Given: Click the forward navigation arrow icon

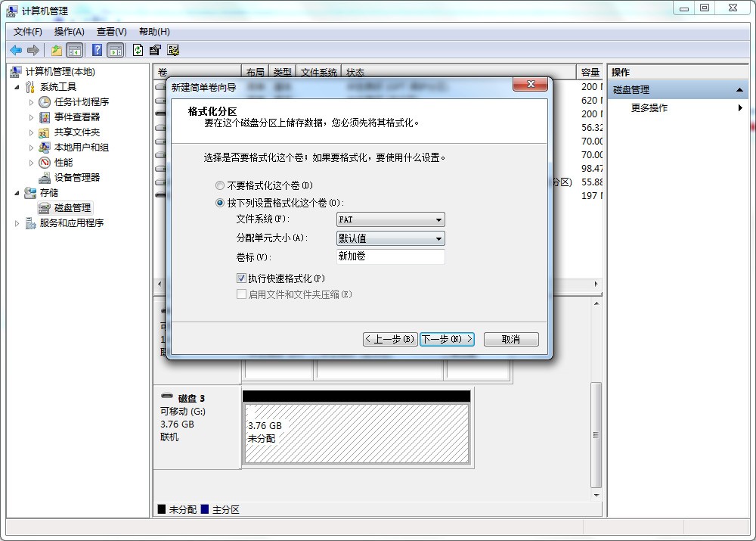Looking at the screenshot, I should pyautogui.click(x=32, y=50).
